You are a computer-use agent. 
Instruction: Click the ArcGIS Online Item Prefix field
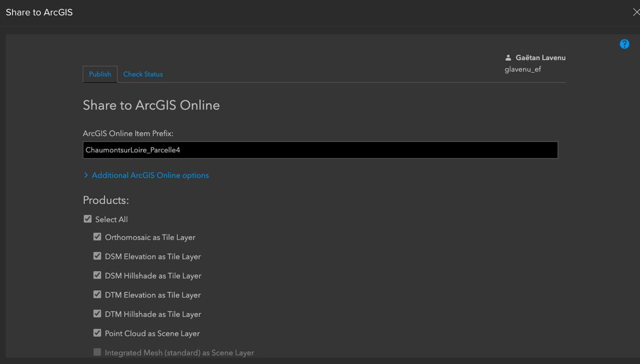tap(320, 150)
